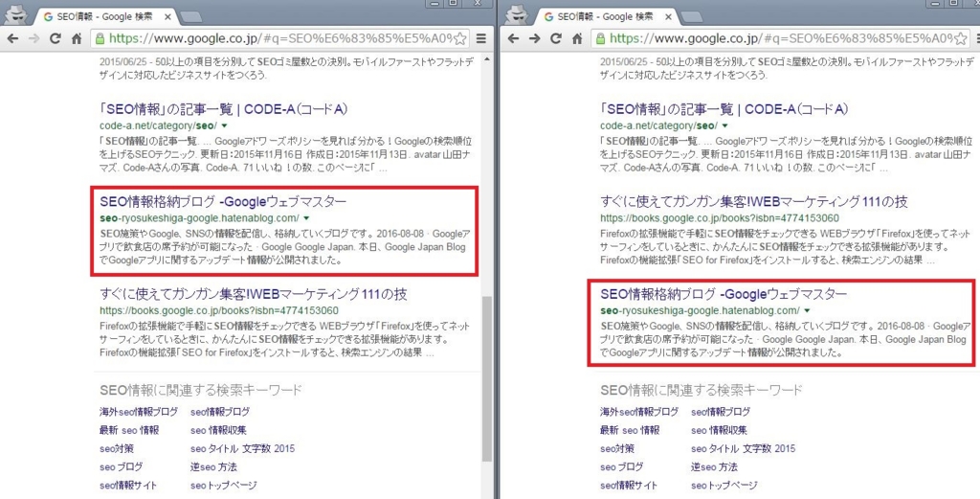Click seo対策 keyword in right window

tap(617, 448)
